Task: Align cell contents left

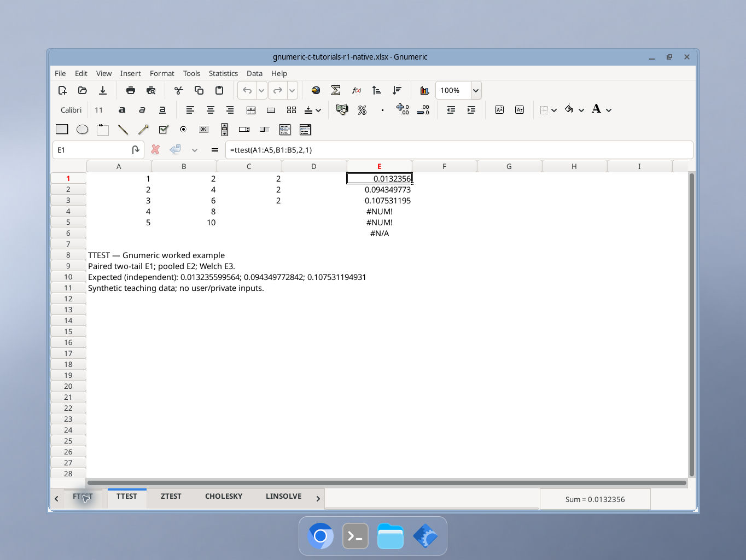Action: point(190,110)
